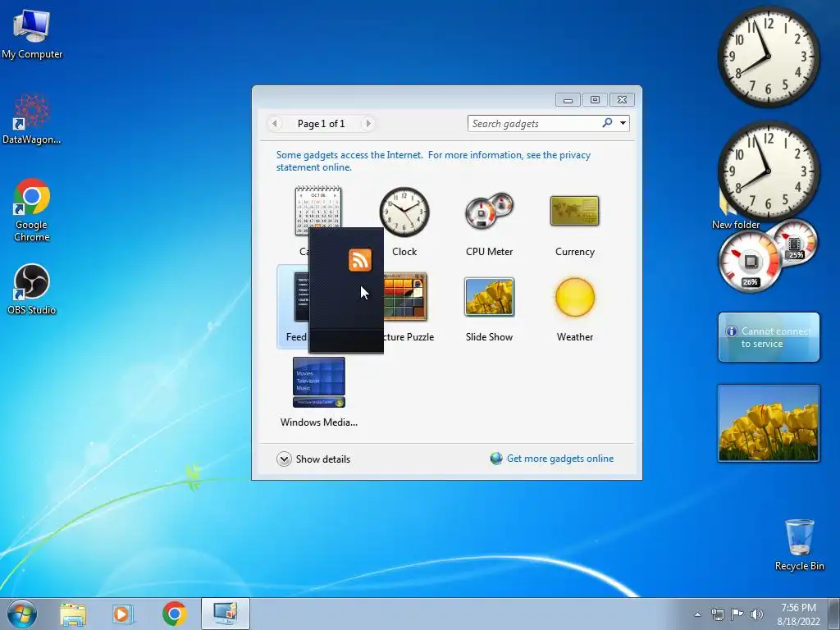Click the orange RSS feed icon
This screenshot has width=840, height=630.
pos(360,260)
